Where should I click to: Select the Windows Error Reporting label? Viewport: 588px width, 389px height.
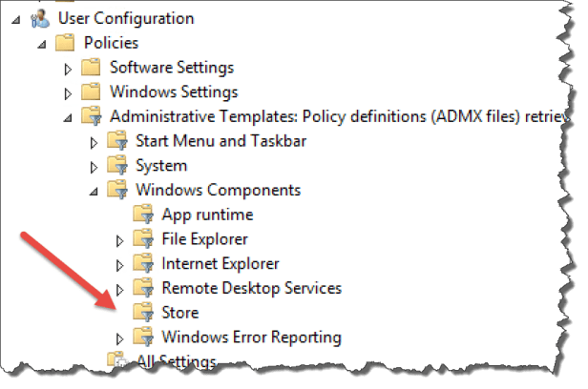coord(251,337)
